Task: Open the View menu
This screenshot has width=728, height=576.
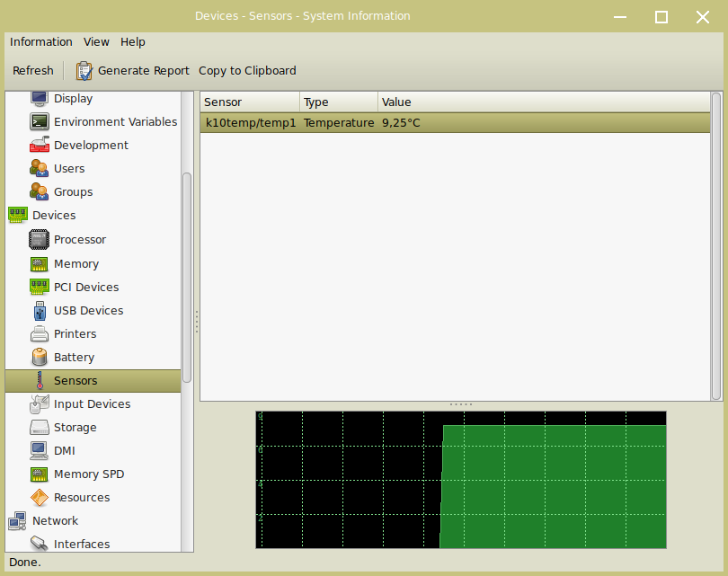Action: click(x=96, y=41)
